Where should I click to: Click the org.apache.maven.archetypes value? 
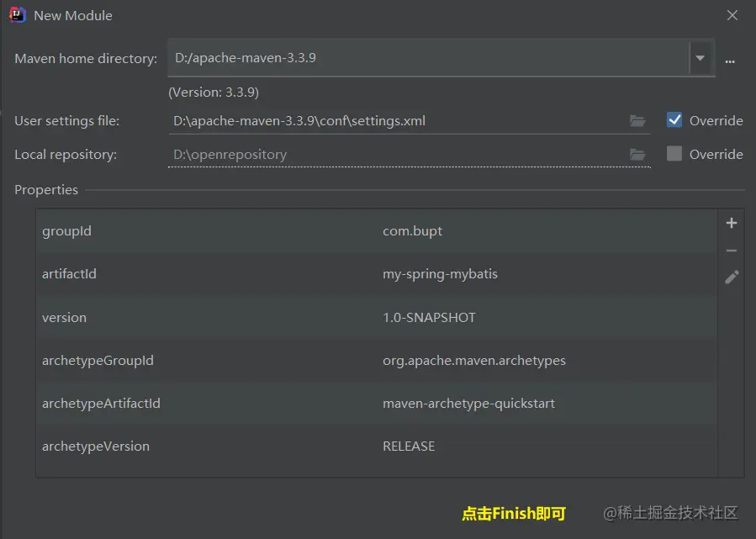coord(474,360)
